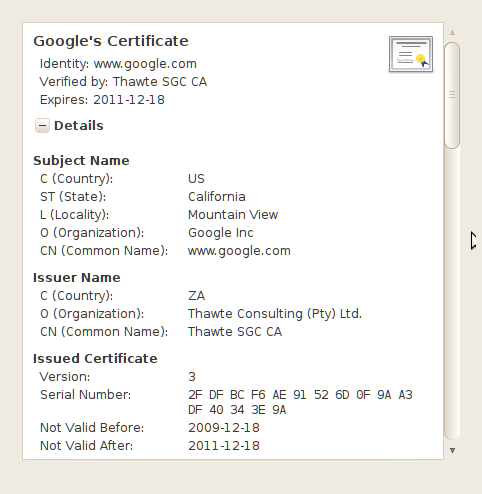Click the certificate ribbon icon

(411, 54)
